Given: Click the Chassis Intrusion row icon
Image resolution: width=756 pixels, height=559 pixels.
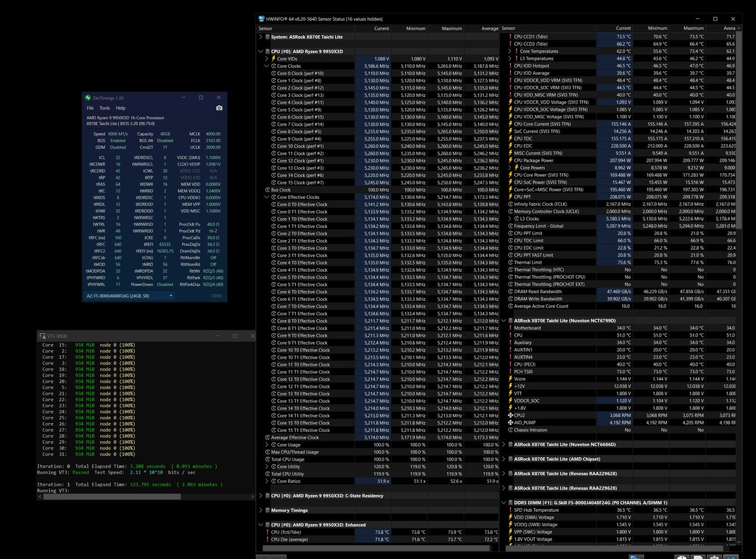Looking at the screenshot, I should [509, 430].
